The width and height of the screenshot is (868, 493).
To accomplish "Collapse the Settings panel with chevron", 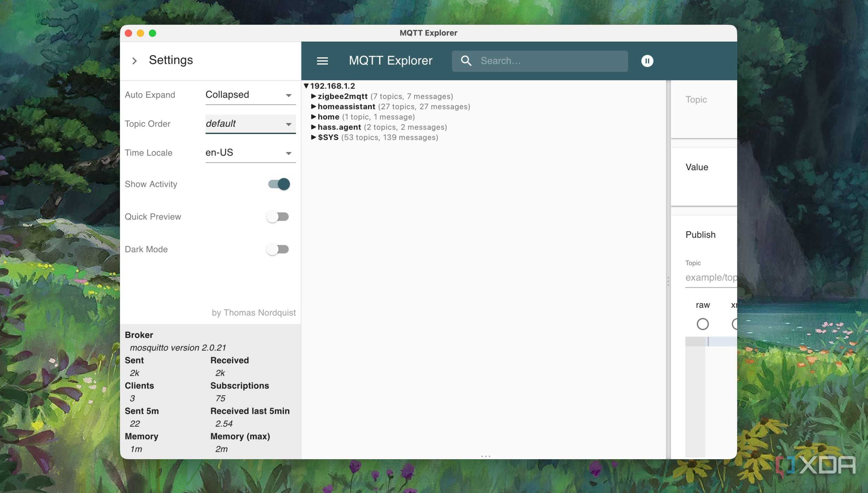I will (134, 61).
